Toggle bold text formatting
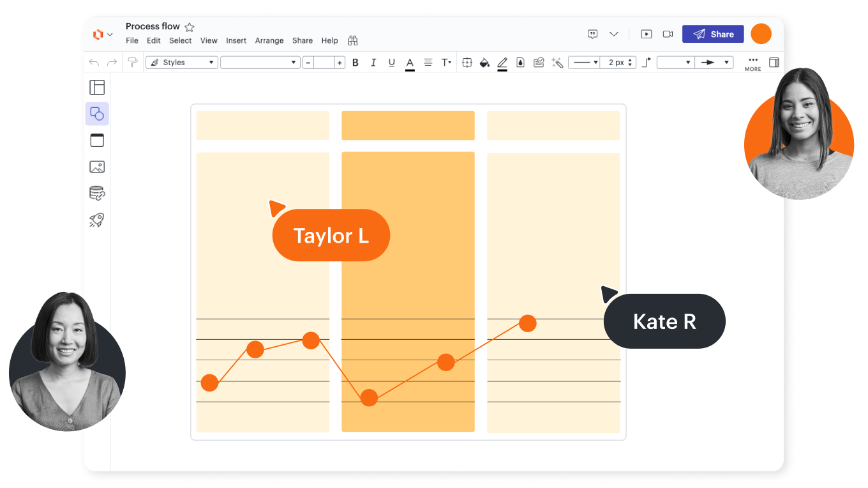 [355, 63]
